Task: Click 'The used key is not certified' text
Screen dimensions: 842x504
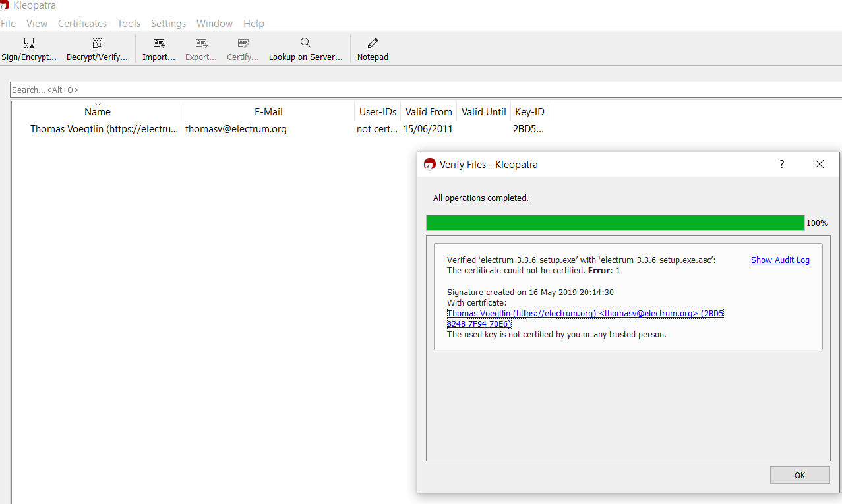Action: click(x=556, y=334)
